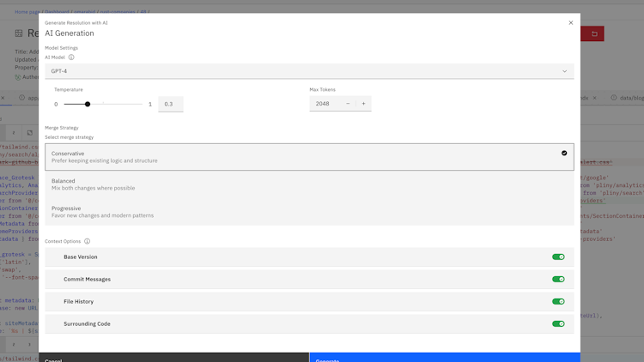Toggle the Base Version switch
This screenshot has width=644, height=362.
(558, 257)
